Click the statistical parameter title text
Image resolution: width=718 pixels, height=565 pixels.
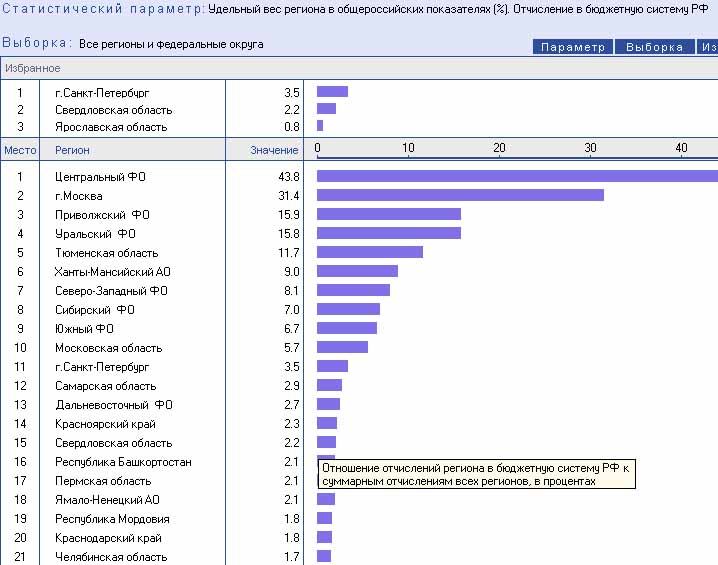pos(458,9)
